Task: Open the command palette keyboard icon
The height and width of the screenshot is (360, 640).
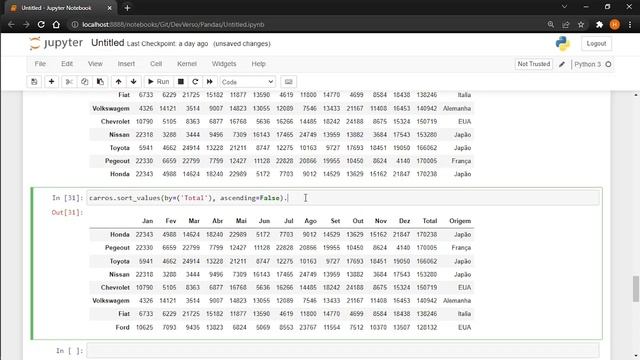Action: 289,82
